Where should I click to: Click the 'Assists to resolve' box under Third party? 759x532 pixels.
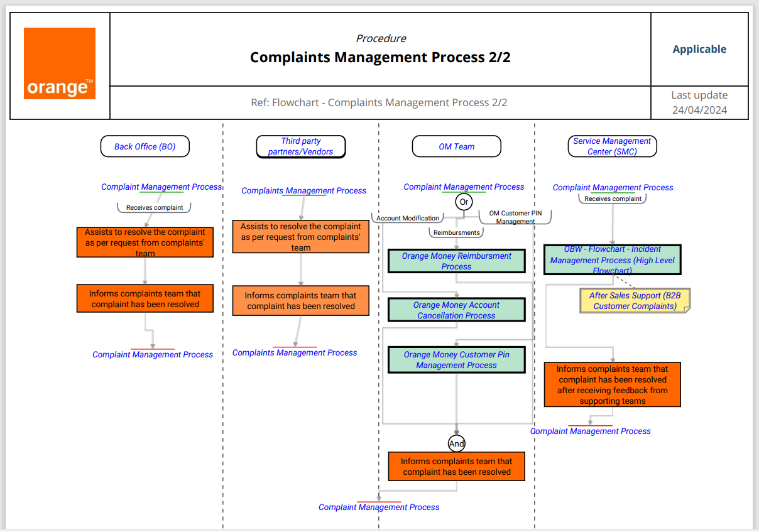301,237
